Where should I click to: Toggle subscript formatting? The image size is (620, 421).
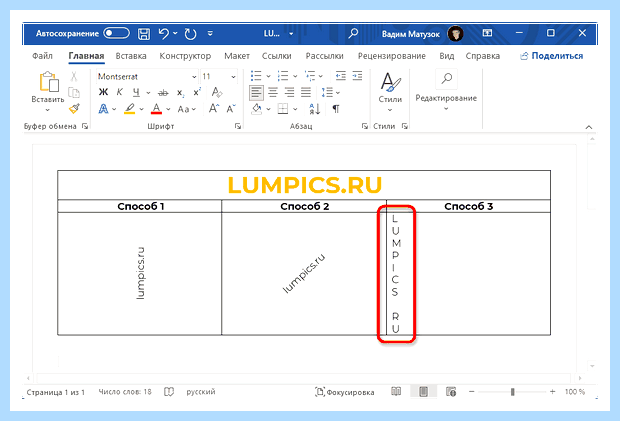coord(180,93)
